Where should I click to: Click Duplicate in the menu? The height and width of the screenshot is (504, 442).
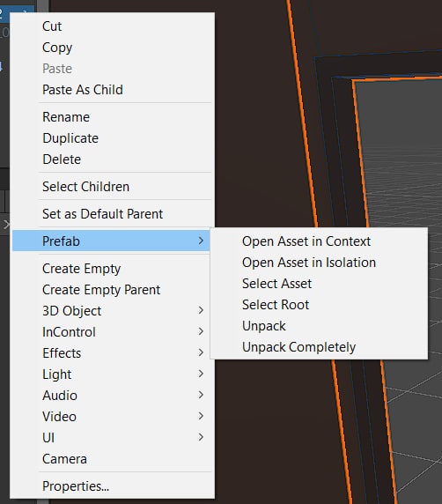(x=112, y=138)
